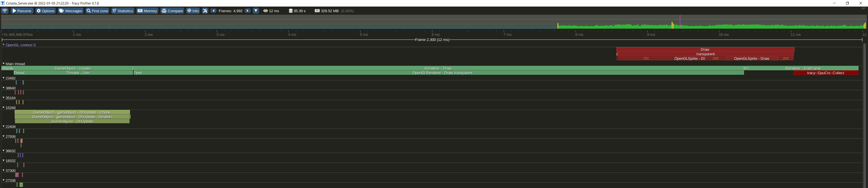Screen dimensions: 868x188
Task: Open the Options panel
Action: click(x=45, y=11)
